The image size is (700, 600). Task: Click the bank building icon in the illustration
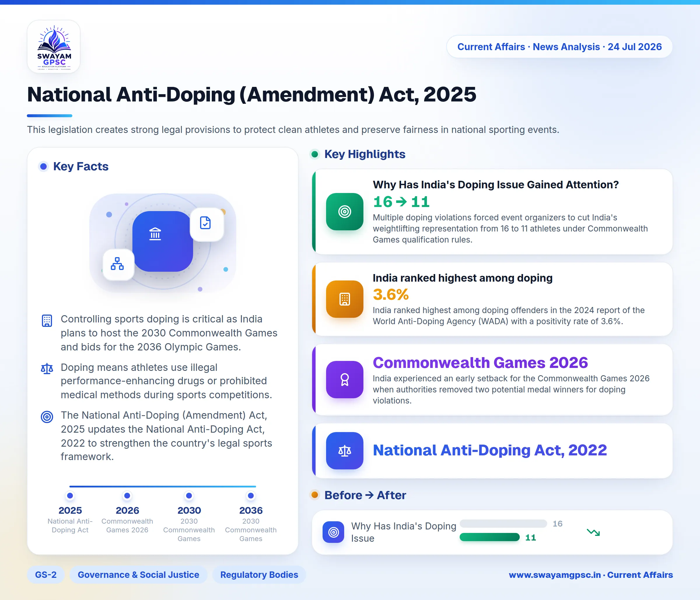pos(155,234)
